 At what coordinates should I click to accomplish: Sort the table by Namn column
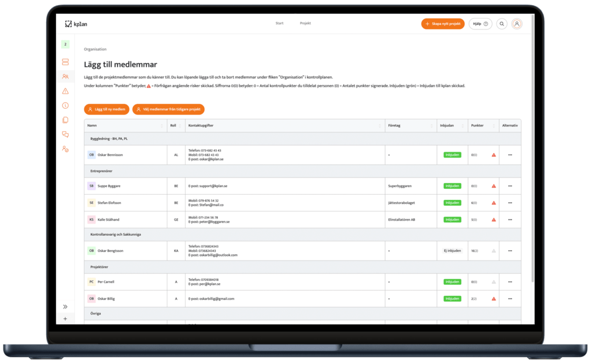click(x=162, y=125)
